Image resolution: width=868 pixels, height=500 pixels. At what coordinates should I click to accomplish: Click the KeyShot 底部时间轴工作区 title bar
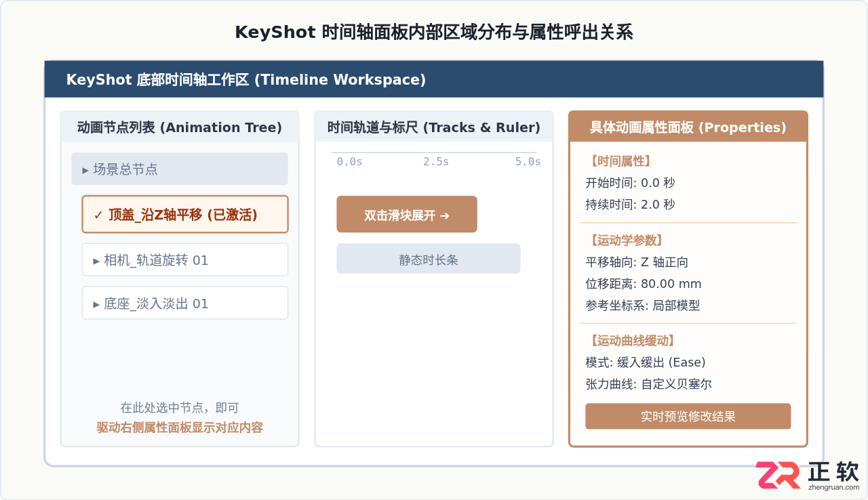click(434, 79)
